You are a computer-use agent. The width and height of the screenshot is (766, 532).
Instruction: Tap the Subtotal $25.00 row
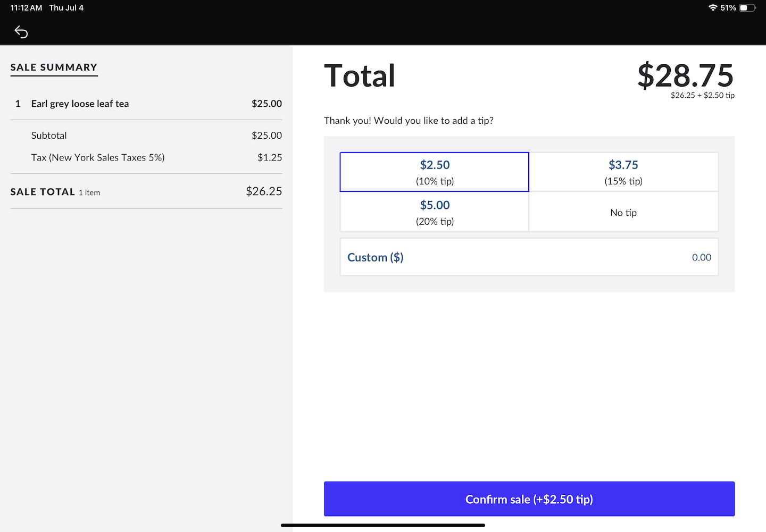[146, 136]
